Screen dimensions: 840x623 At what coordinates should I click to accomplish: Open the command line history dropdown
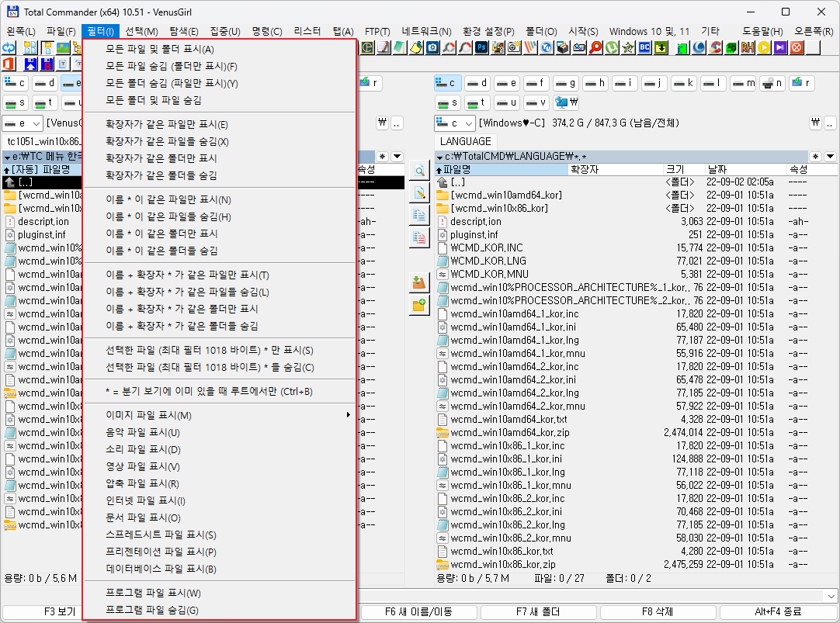(831, 596)
